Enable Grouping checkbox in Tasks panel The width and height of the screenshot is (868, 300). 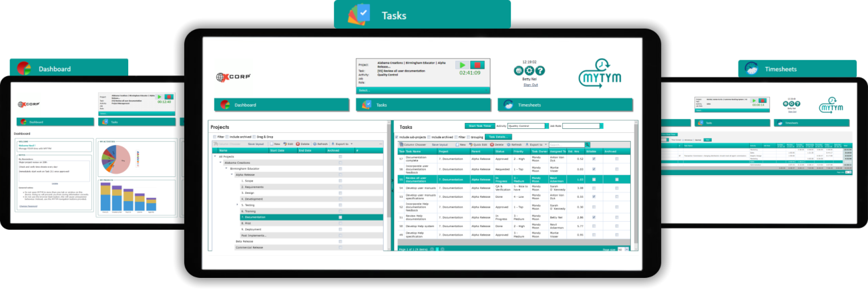(467, 137)
